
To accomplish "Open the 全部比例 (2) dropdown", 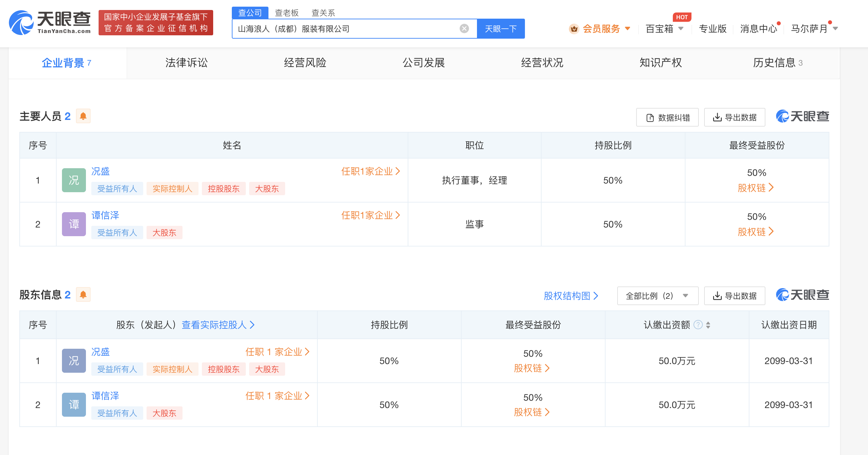I will [x=657, y=296].
